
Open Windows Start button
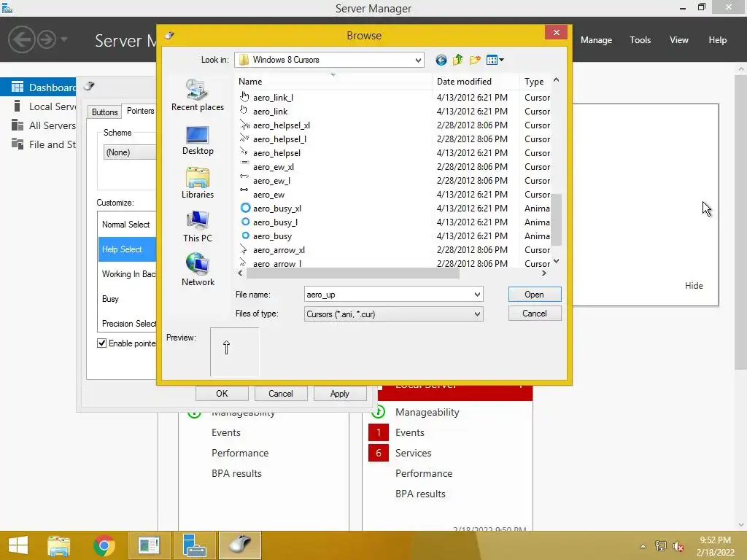(x=18, y=545)
